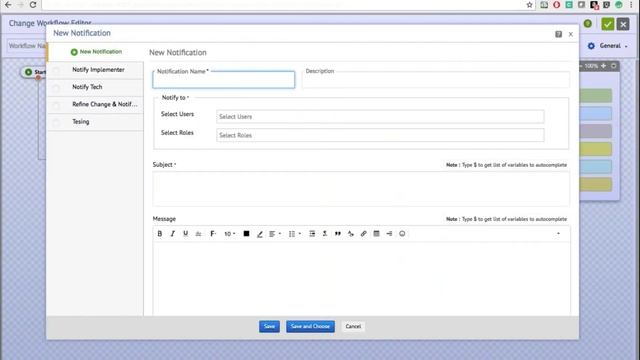The height and width of the screenshot is (360, 640).
Task: Insert a block quote in message
Action: coord(338,234)
